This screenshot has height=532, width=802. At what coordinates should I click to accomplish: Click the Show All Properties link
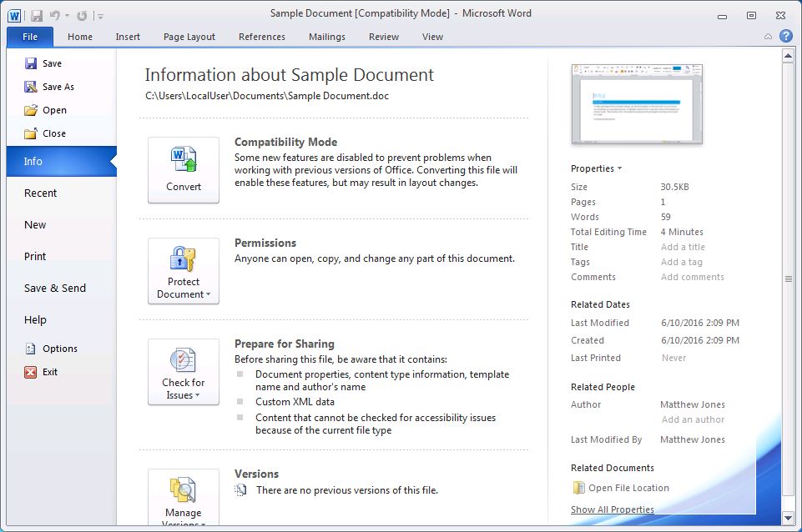pos(613,509)
